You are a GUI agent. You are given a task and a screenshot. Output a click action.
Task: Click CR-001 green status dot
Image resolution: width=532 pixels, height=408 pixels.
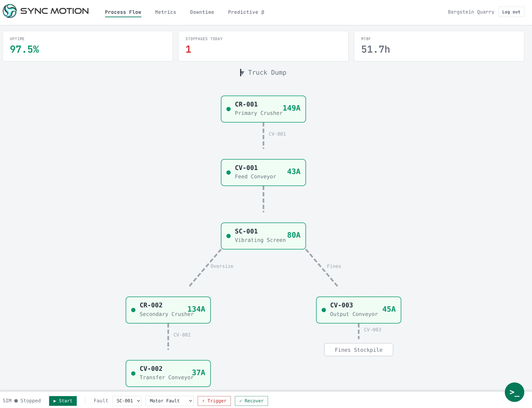[228, 109]
